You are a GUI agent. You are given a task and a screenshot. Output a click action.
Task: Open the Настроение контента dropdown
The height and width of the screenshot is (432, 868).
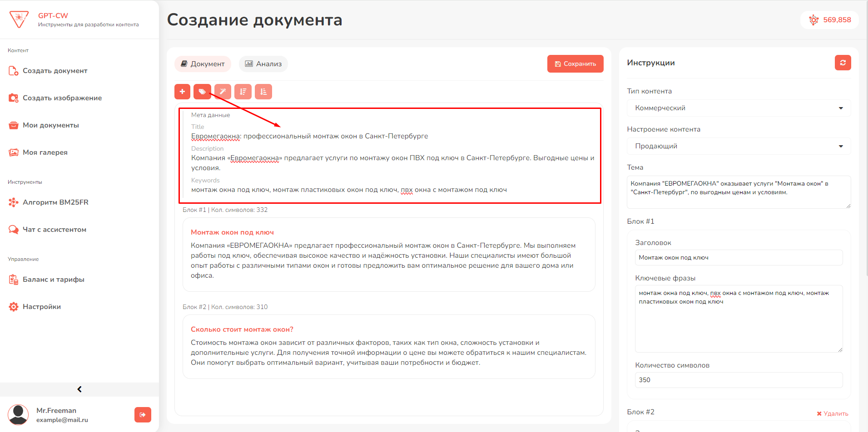coord(739,146)
